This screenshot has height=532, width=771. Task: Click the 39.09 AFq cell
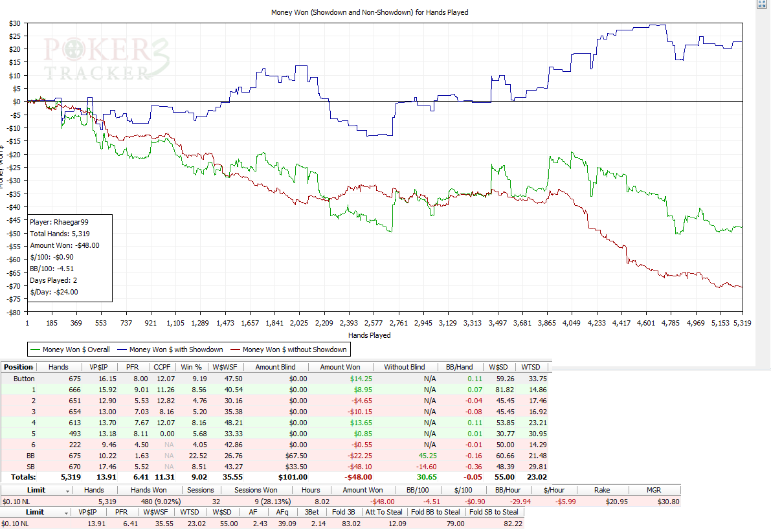click(287, 524)
